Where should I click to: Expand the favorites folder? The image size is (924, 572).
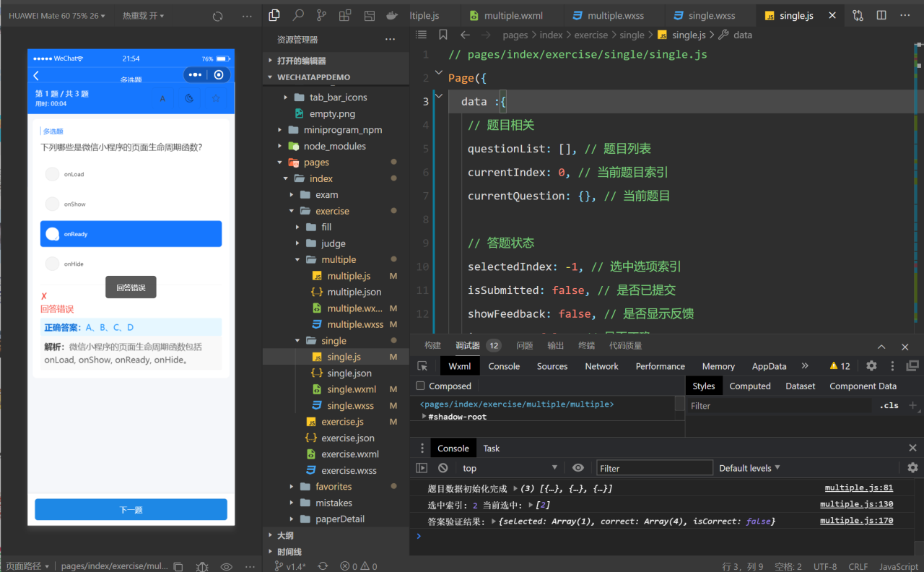coord(334,487)
